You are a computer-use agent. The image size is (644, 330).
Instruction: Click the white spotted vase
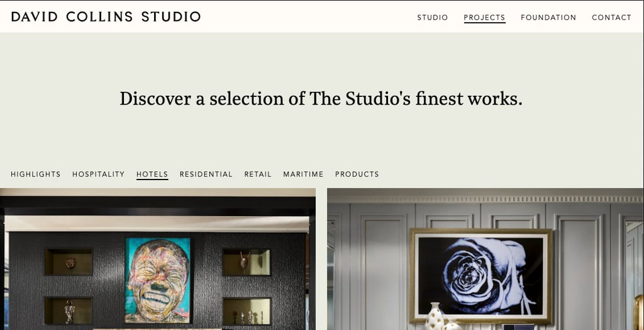tap(435, 316)
